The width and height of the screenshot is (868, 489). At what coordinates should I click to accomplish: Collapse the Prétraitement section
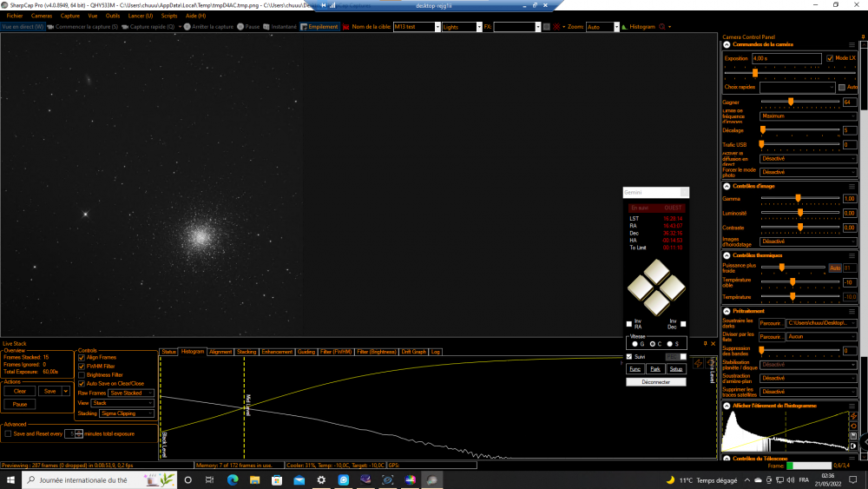point(727,311)
